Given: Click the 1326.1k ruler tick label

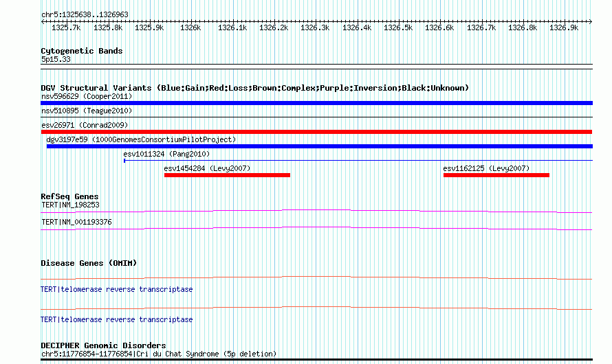Looking at the screenshot, I should (x=232, y=27).
